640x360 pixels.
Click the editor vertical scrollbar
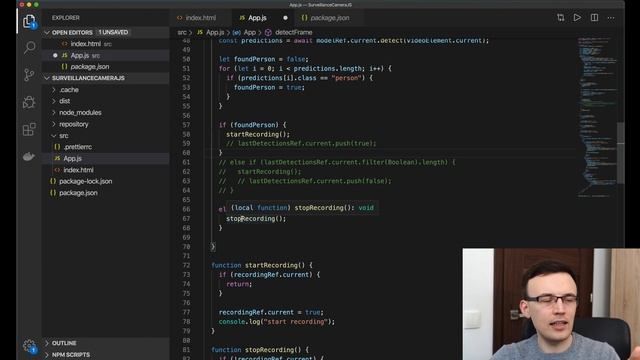tap(621, 153)
